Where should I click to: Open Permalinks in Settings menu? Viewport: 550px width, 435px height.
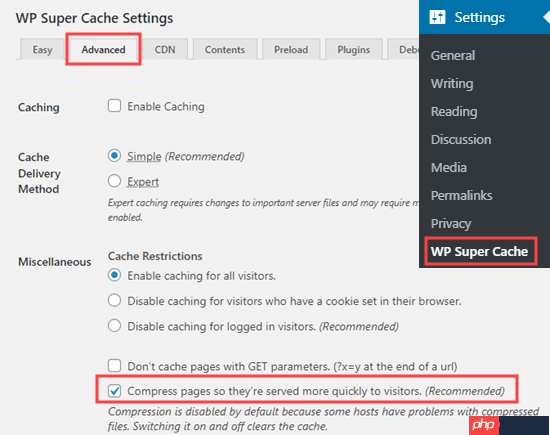(462, 195)
